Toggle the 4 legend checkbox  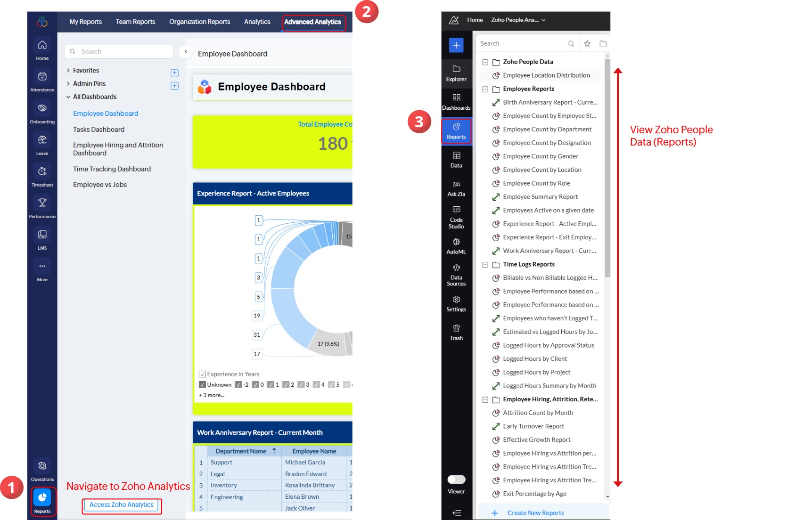(316, 385)
